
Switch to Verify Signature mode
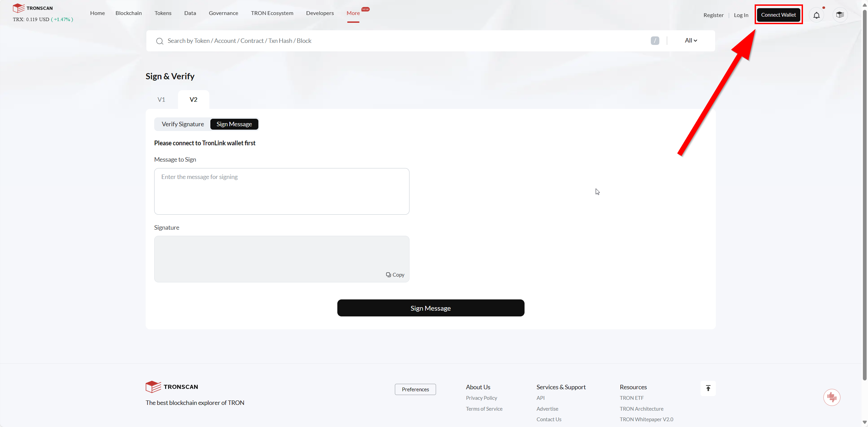[x=183, y=124]
